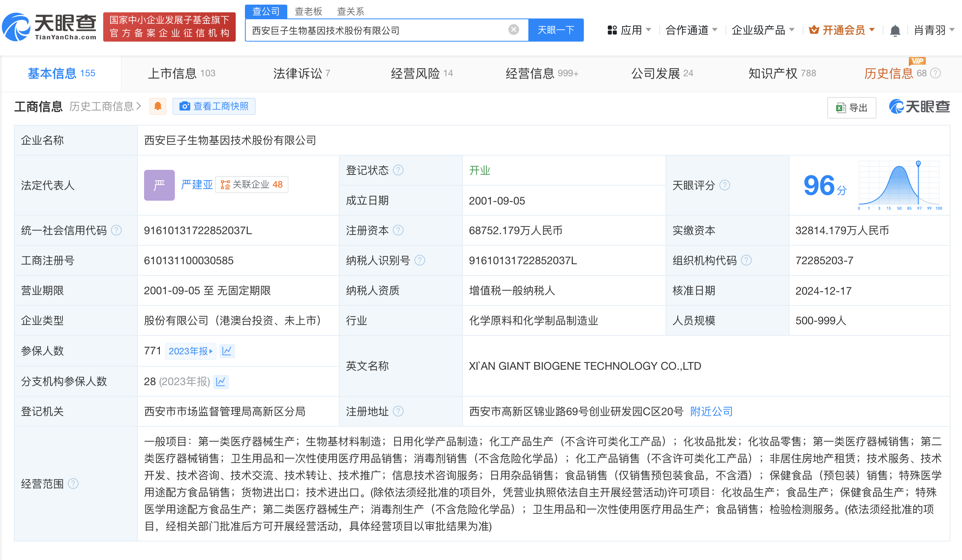Click the 查看工商快照 button

(214, 106)
